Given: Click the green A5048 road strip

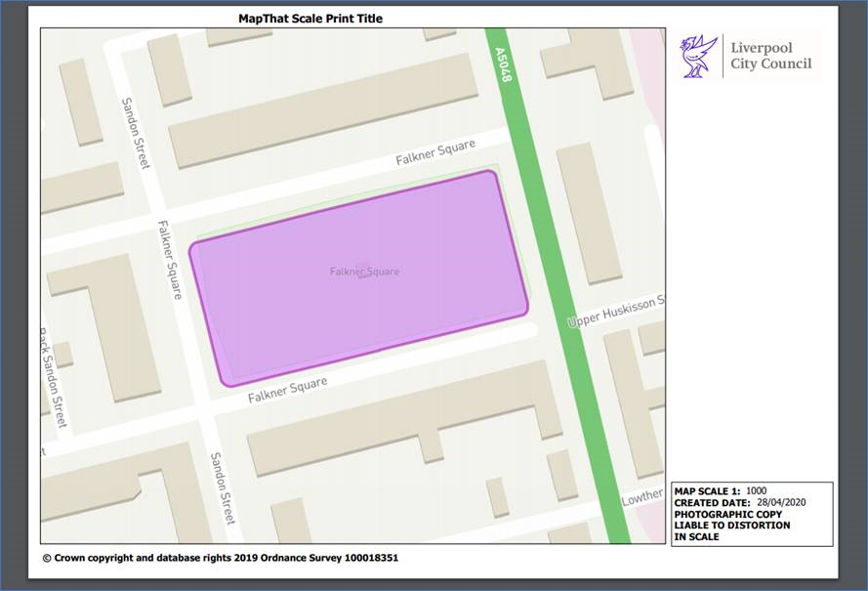Looking at the screenshot, I should 557,285.
